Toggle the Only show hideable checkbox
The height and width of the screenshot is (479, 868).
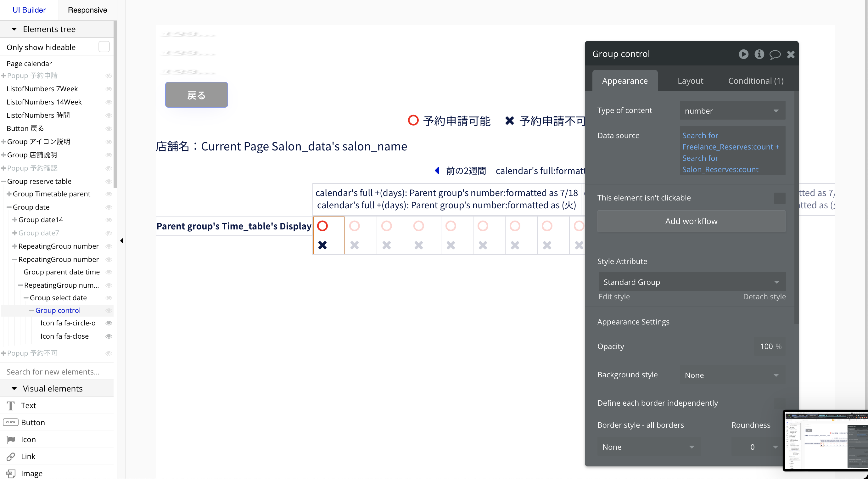tap(104, 47)
